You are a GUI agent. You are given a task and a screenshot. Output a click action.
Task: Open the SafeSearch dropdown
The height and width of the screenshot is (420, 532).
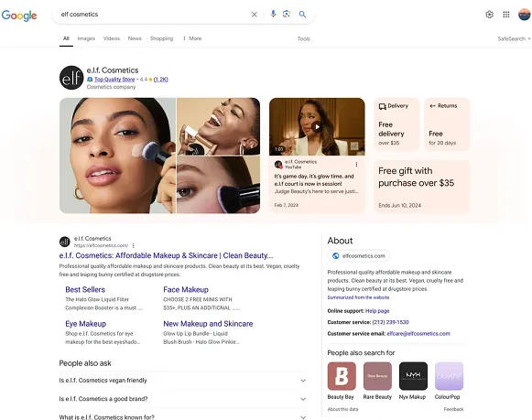[514, 38]
